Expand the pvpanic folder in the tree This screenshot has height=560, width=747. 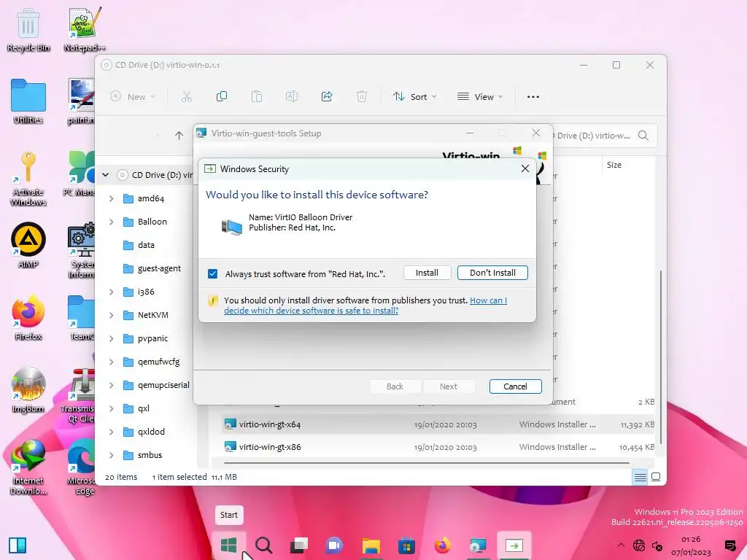(111, 338)
